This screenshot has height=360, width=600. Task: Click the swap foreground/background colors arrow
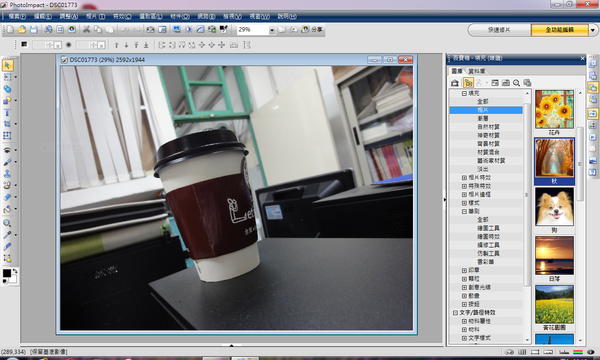(x=15, y=271)
